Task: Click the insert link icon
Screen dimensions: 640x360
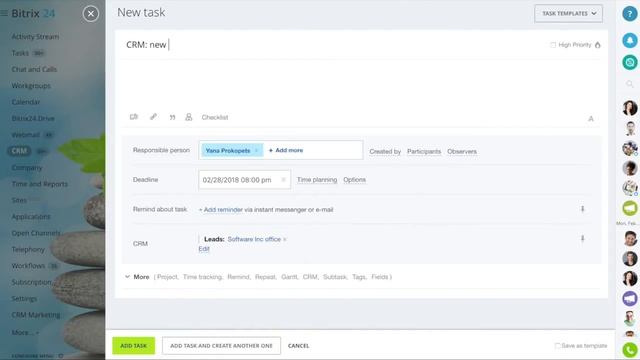Action: (153, 117)
